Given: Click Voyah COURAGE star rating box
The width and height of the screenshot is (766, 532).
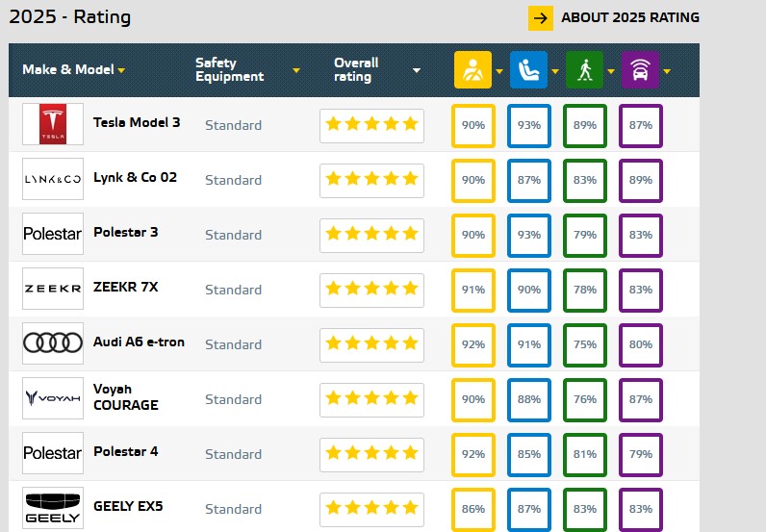Looking at the screenshot, I should [371, 399].
